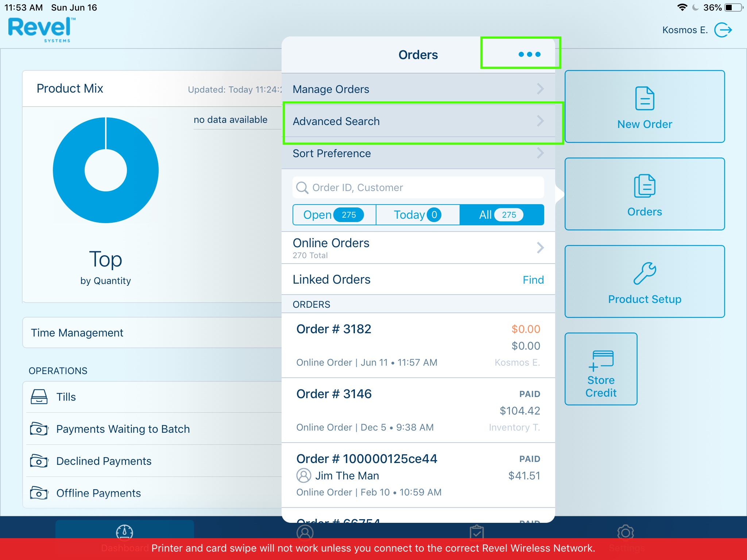Tap the Store Credit button label
This screenshot has height=560, width=747.
(x=601, y=386)
